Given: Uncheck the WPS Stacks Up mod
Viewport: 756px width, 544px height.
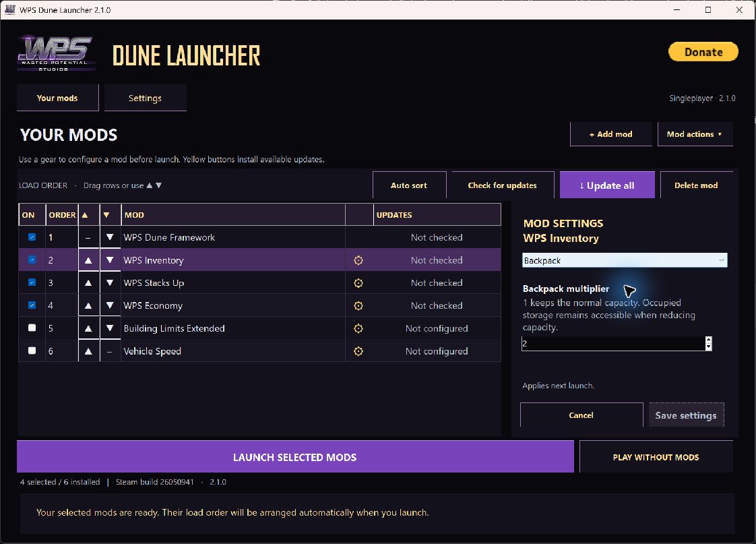Looking at the screenshot, I should [x=32, y=282].
